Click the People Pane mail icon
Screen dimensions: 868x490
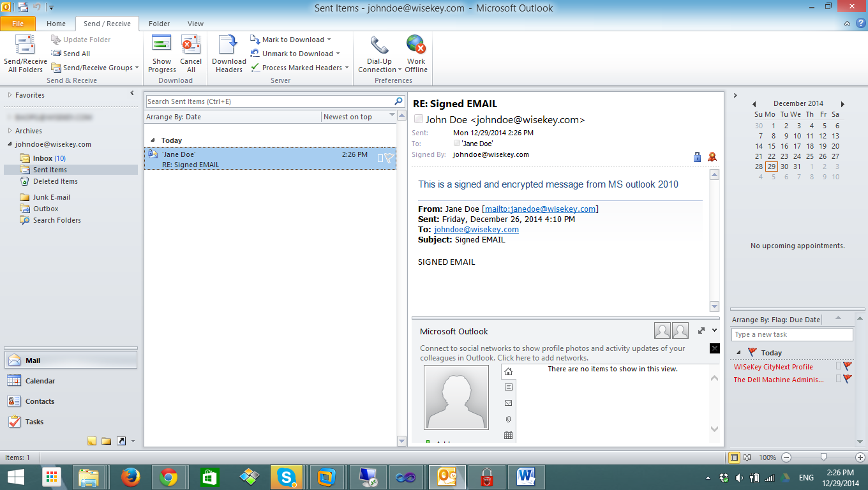(509, 403)
